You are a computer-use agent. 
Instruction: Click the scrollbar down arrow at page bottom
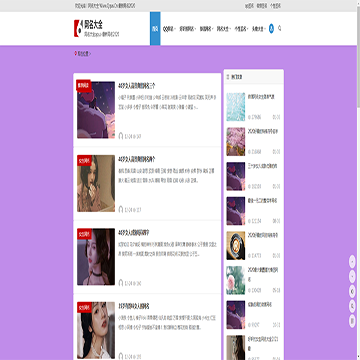(x=358, y=357)
